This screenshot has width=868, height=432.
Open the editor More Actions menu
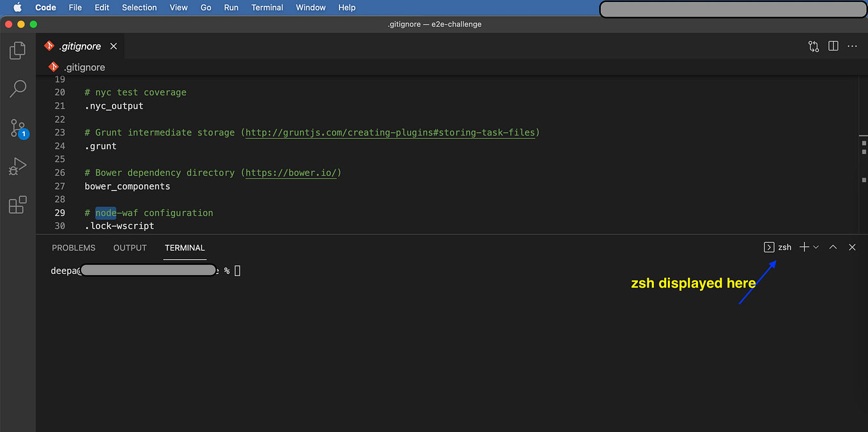click(852, 46)
